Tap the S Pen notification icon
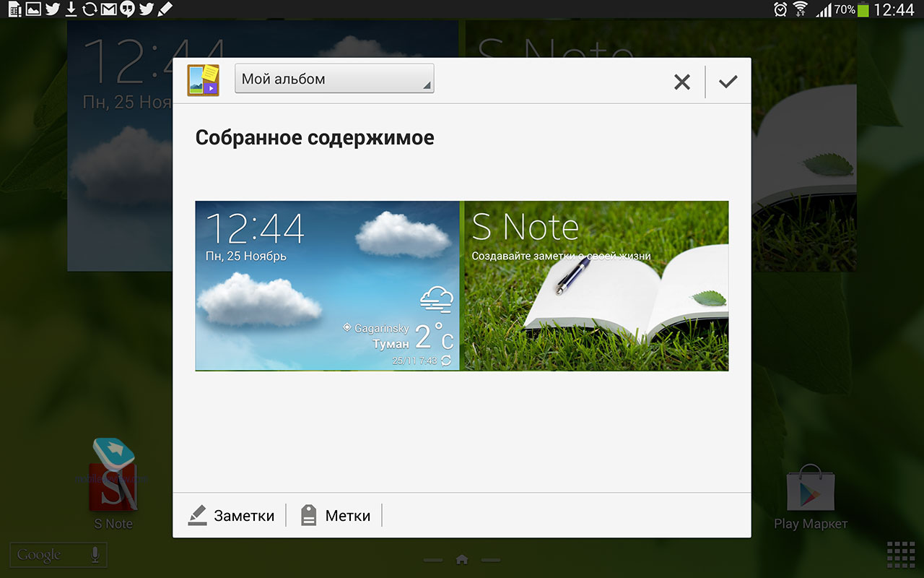 click(x=165, y=9)
